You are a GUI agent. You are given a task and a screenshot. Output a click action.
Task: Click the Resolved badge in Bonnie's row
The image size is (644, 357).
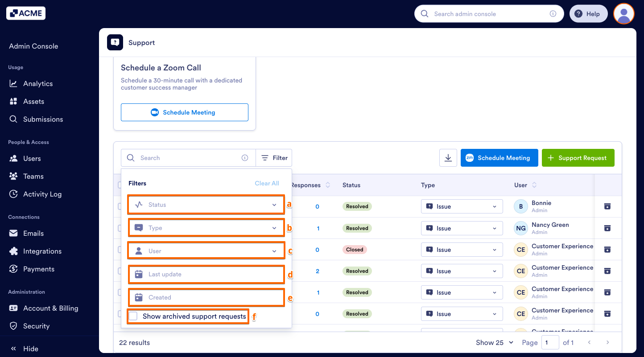(x=357, y=206)
